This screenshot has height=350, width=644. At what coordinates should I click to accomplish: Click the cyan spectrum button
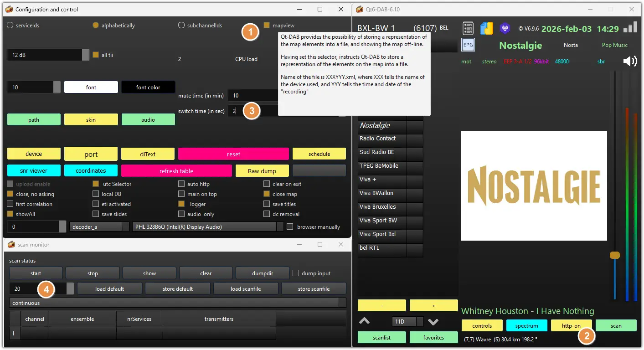tap(526, 325)
